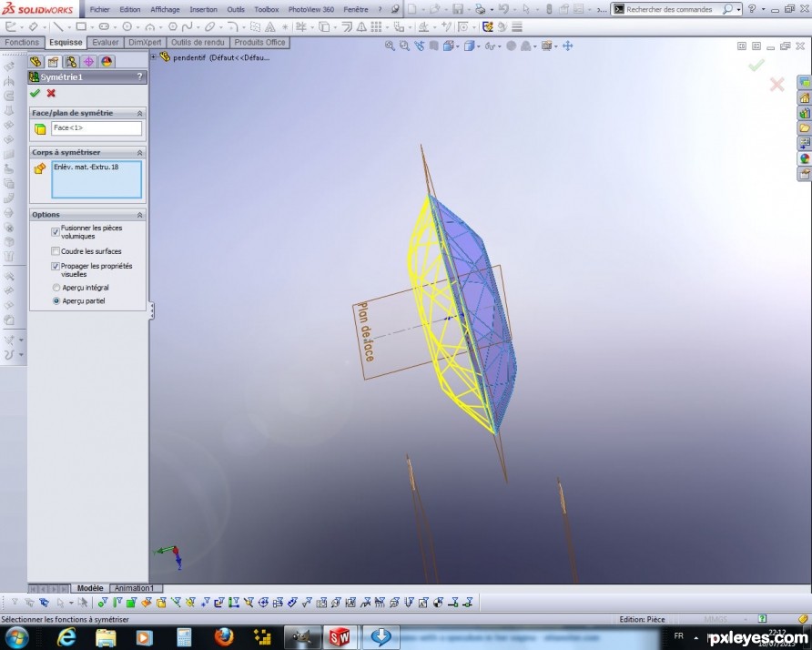
Task: Collapse the Options section
Action: 139,215
